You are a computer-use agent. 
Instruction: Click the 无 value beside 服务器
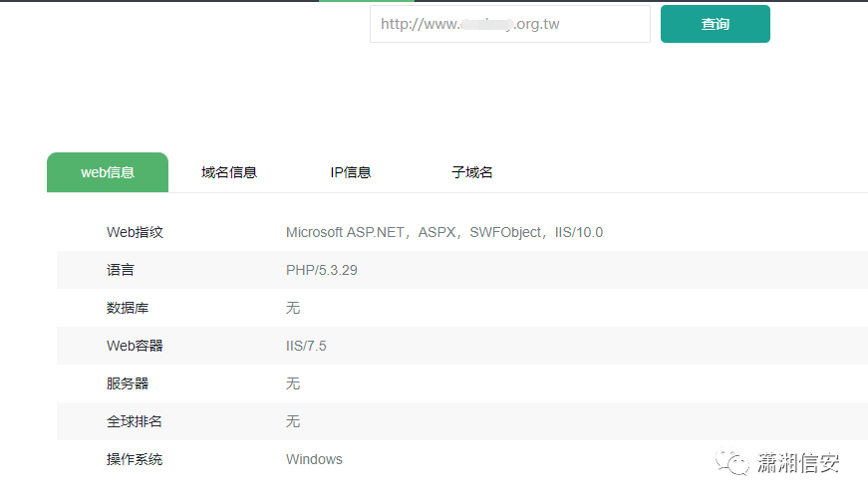point(293,383)
